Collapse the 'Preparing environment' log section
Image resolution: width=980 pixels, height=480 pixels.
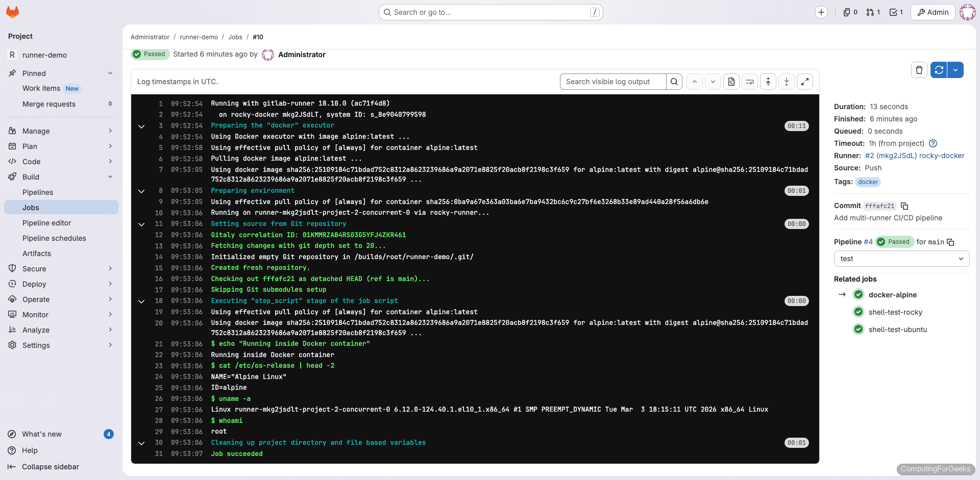141,191
